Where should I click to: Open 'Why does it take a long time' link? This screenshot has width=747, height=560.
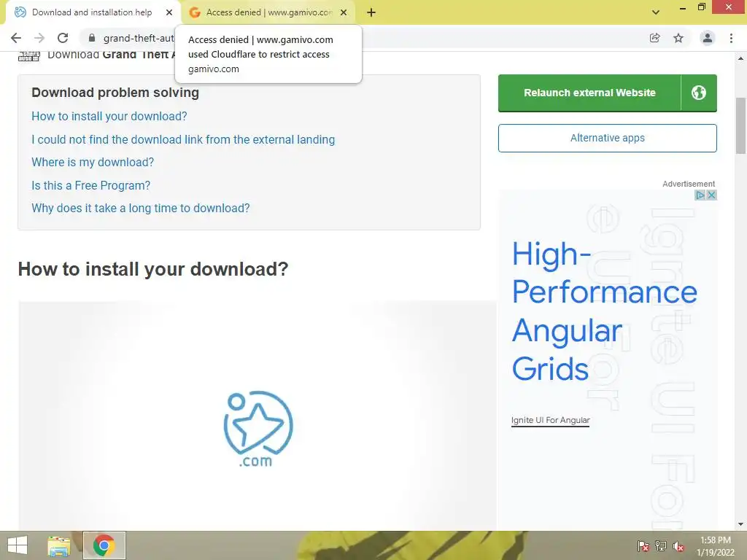point(141,208)
